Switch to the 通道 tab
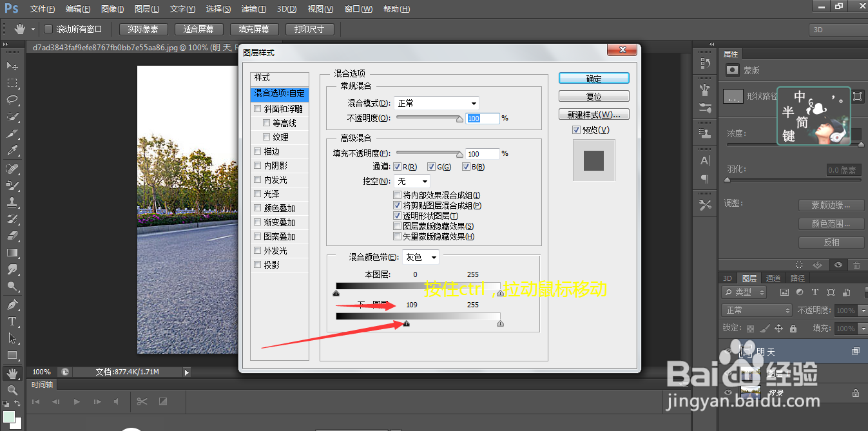Image resolution: width=868 pixels, height=431 pixels. pyautogui.click(x=773, y=278)
